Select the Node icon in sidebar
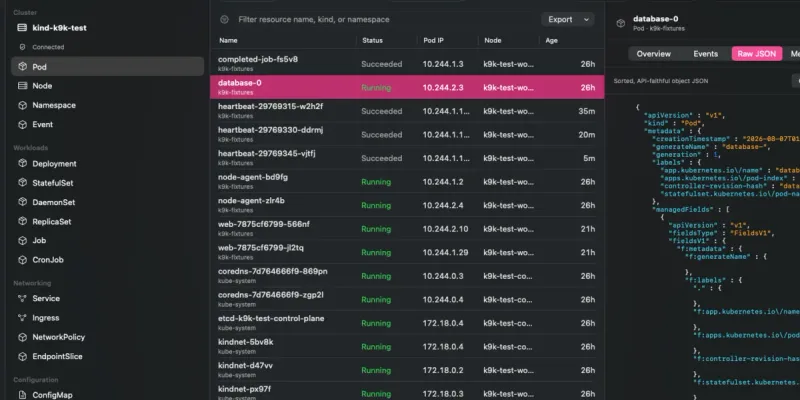Screen dimensions: 800x400 pyautogui.click(x=22, y=86)
